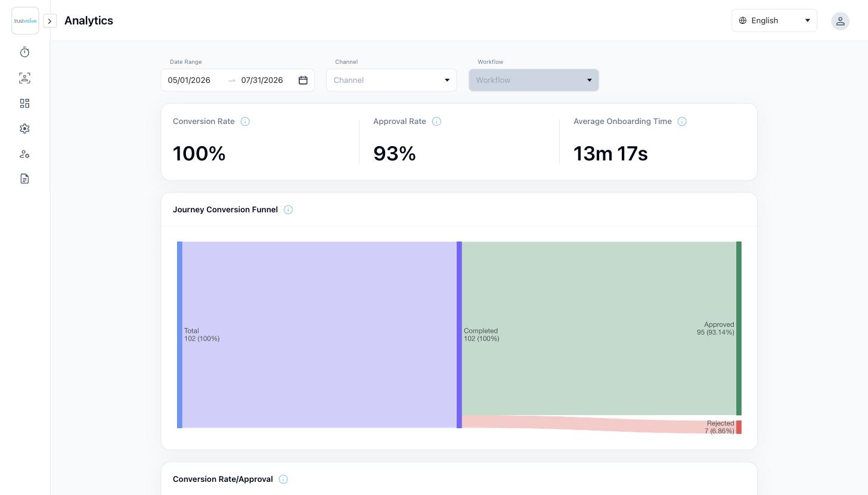The width and height of the screenshot is (868, 495).
Task: Click the globe icon in language selector
Action: pos(743,20)
